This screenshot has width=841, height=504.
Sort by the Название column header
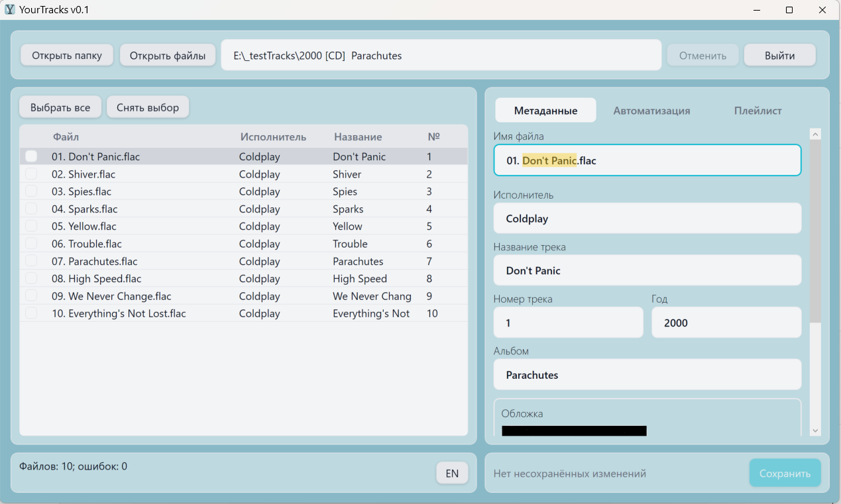(x=358, y=137)
